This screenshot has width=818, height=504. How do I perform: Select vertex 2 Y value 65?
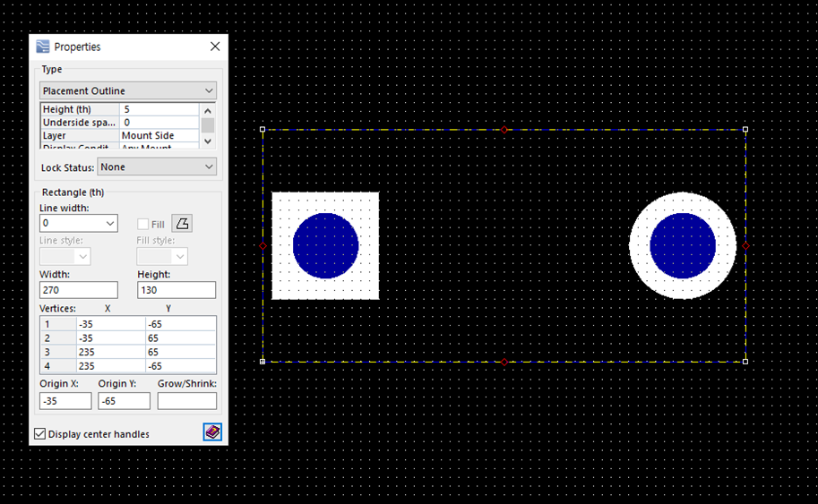coord(180,338)
